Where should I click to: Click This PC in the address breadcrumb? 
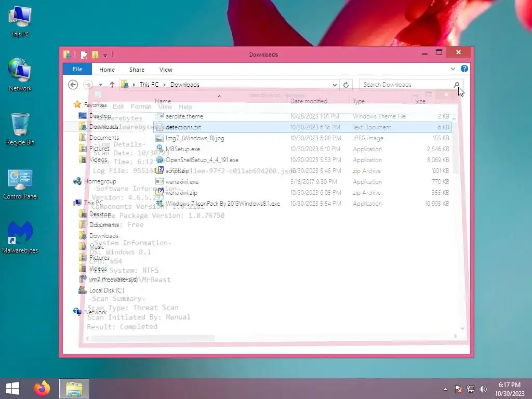tap(149, 85)
